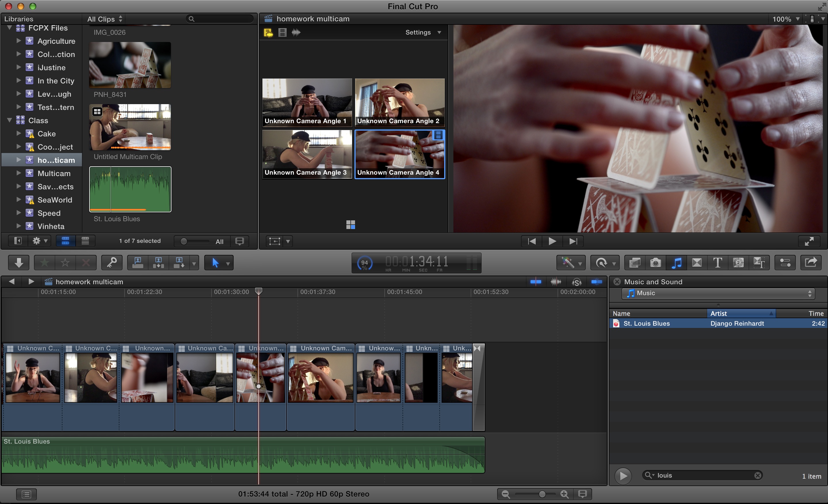Insert the selected clip into the storyline
Image resolution: width=828 pixels, height=504 pixels.
coord(158,262)
